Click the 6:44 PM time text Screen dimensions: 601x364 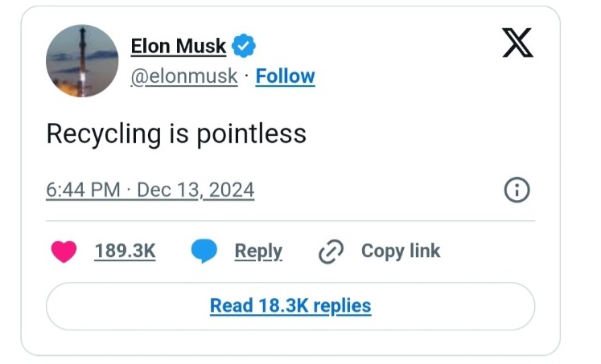[84, 190]
